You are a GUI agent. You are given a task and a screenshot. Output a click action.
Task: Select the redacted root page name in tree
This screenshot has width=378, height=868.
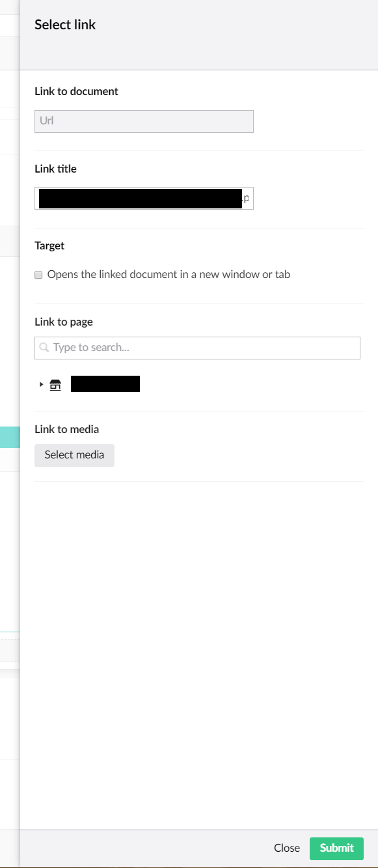tap(105, 384)
